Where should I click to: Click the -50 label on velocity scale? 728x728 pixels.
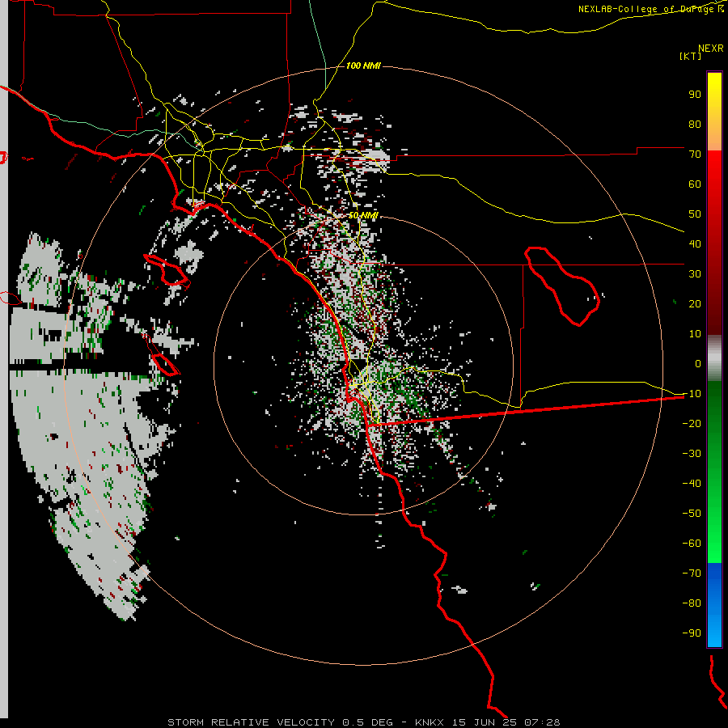[x=692, y=514]
